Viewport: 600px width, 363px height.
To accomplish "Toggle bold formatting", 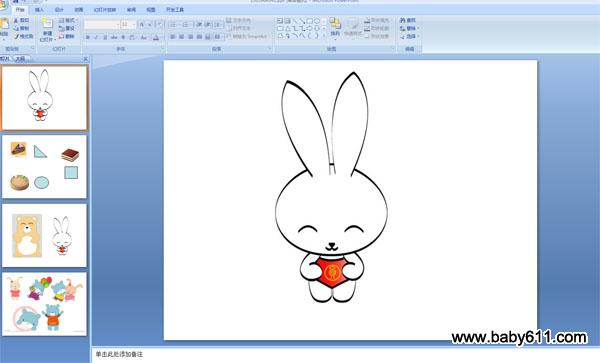I will click(88, 37).
